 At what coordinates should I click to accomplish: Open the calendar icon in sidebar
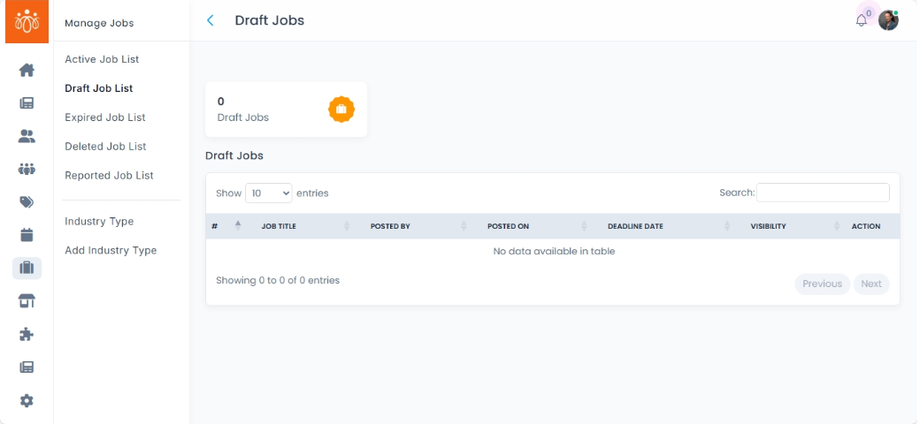27,235
